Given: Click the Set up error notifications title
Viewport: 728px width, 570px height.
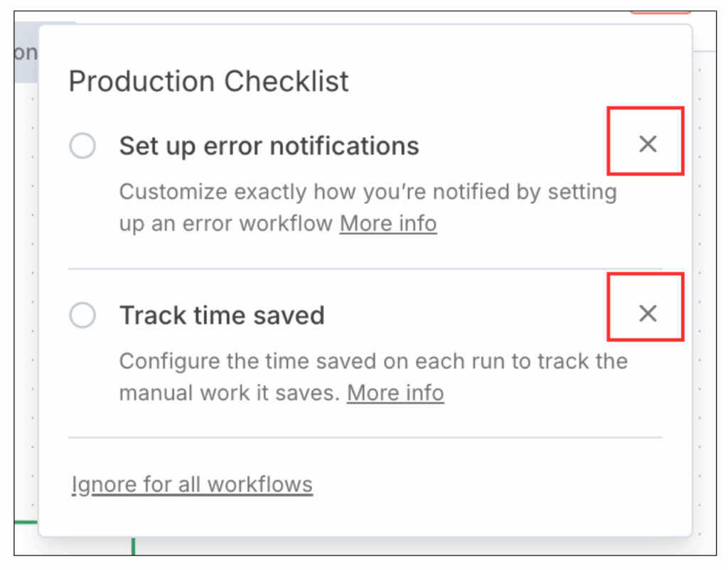Looking at the screenshot, I should (269, 146).
